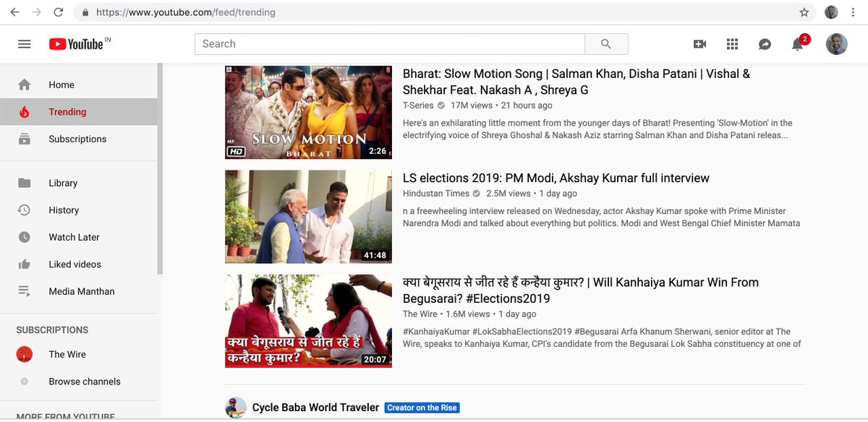Image resolution: width=868 pixels, height=422 pixels.
Task: Click the Slow Motion Bharat thumbnail
Action: click(x=308, y=113)
